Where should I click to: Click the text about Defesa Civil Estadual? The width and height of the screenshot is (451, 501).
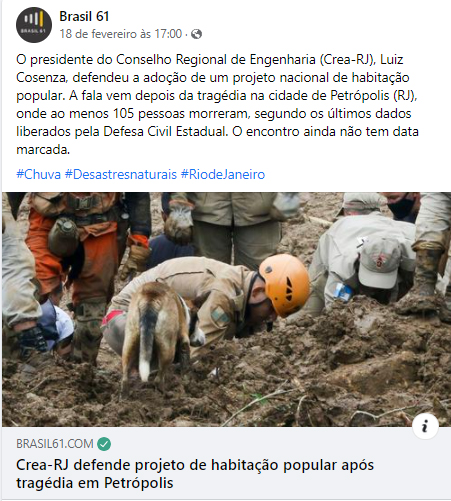pyautogui.click(x=165, y=131)
